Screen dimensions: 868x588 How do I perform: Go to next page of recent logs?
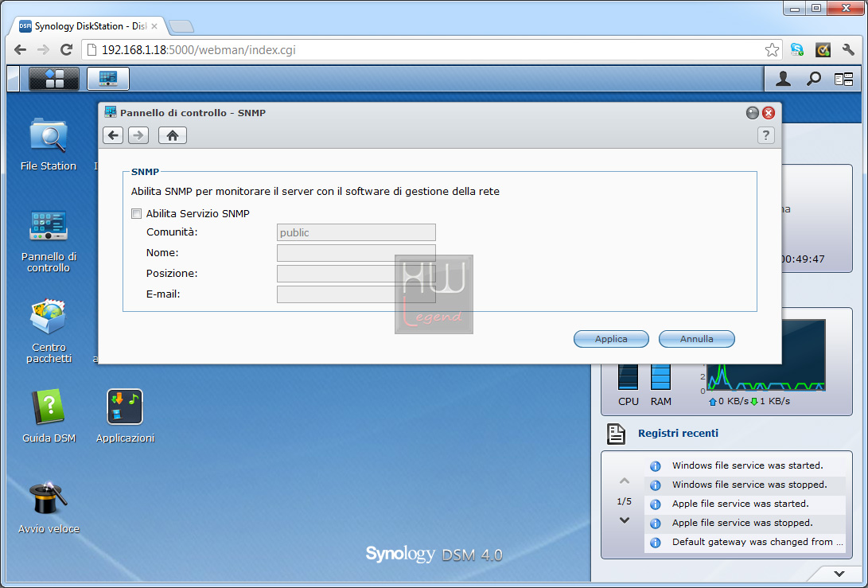(x=625, y=520)
